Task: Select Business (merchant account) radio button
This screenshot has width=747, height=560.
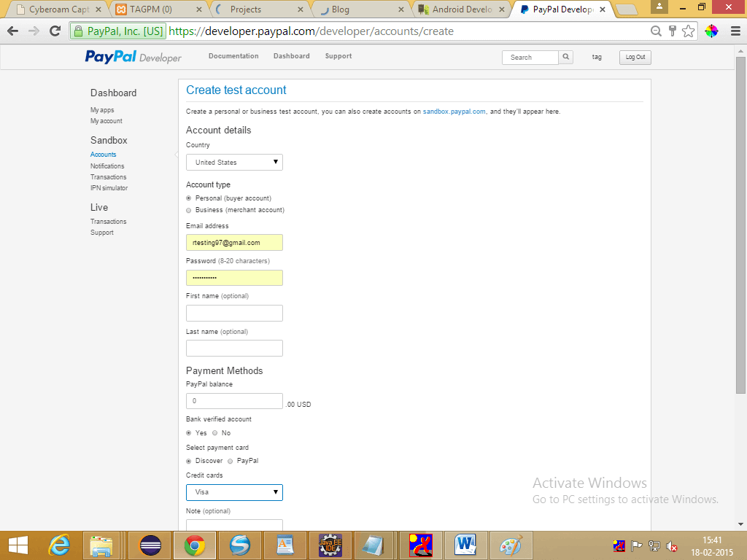Action: pos(189,210)
